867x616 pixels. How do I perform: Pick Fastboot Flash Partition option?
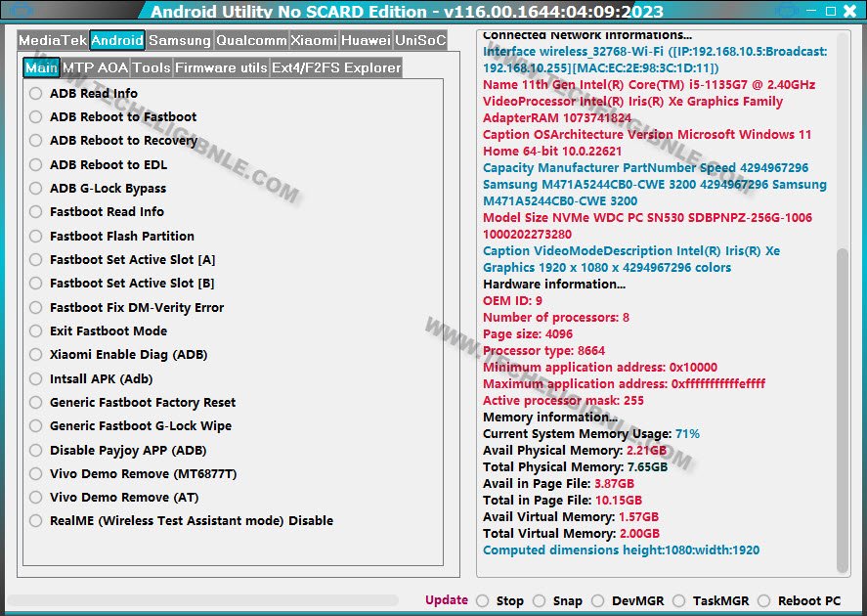(36, 236)
